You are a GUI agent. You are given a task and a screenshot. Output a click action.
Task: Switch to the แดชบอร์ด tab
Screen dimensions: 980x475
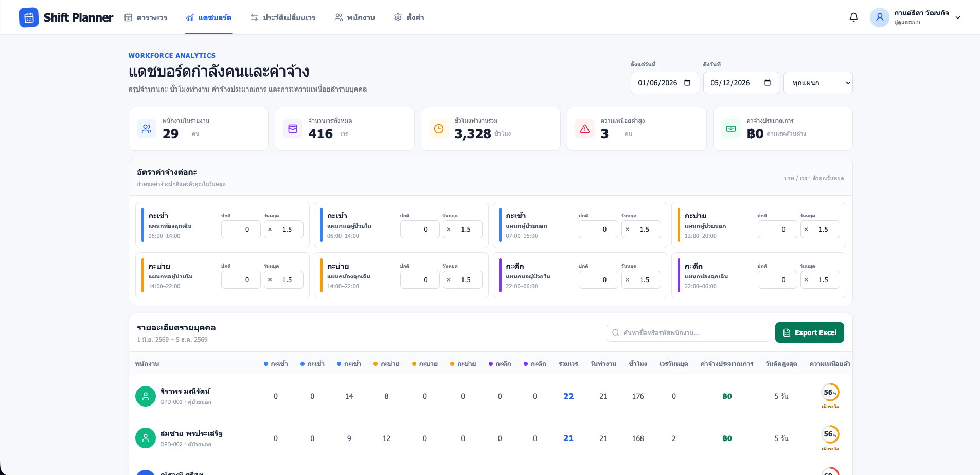tap(208, 17)
